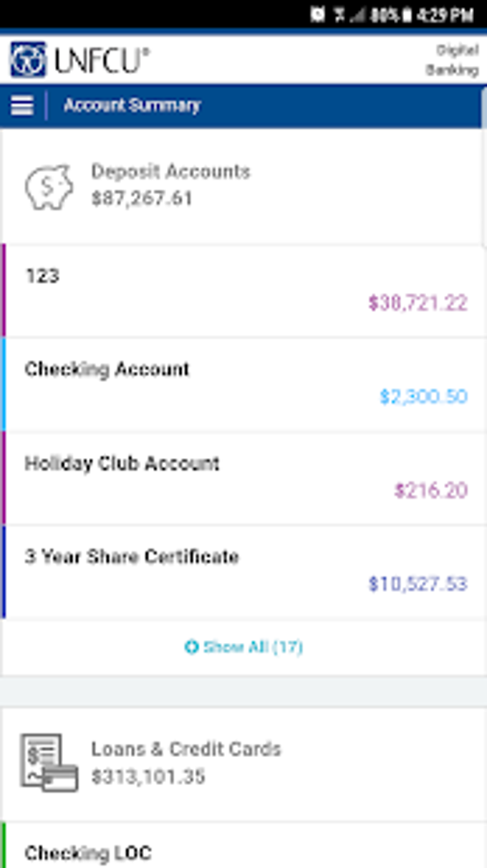Tap the $38,721.22 balance amount
487x868 pixels.
point(418,303)
